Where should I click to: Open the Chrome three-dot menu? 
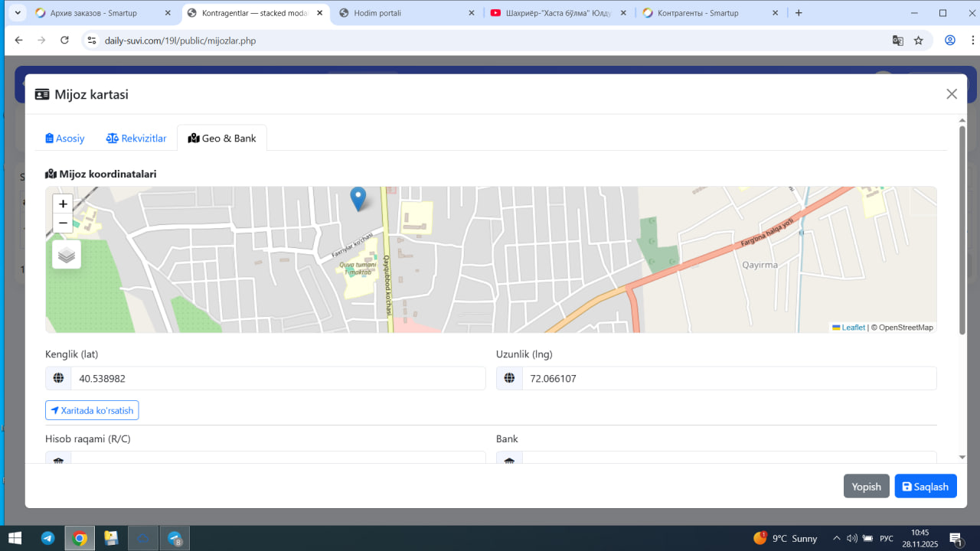(x=972, y=41)
